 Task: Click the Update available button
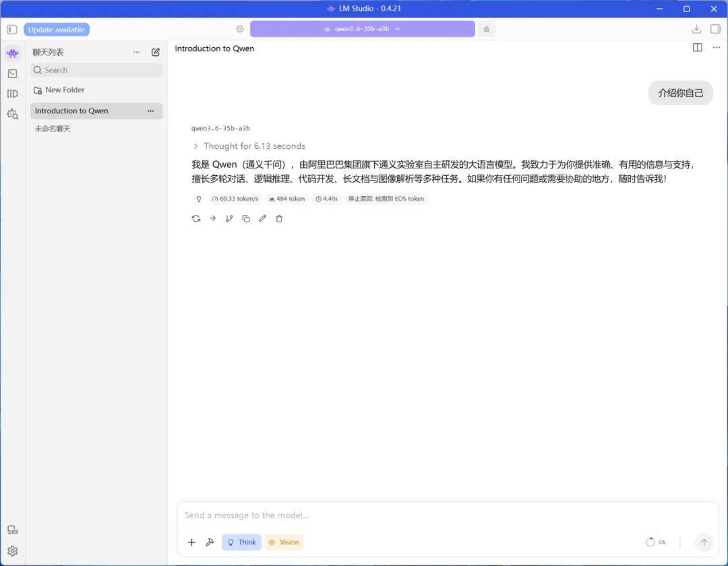(57, 30)
